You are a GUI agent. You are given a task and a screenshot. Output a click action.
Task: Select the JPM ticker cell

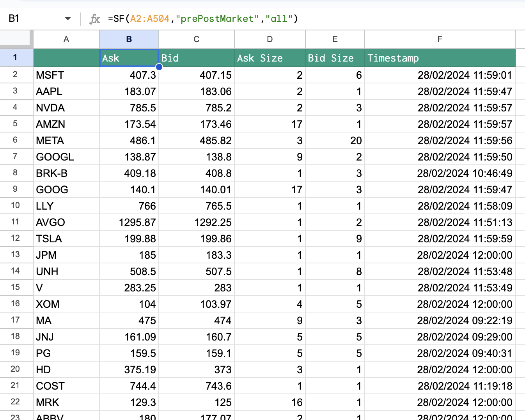coord(66,255)
